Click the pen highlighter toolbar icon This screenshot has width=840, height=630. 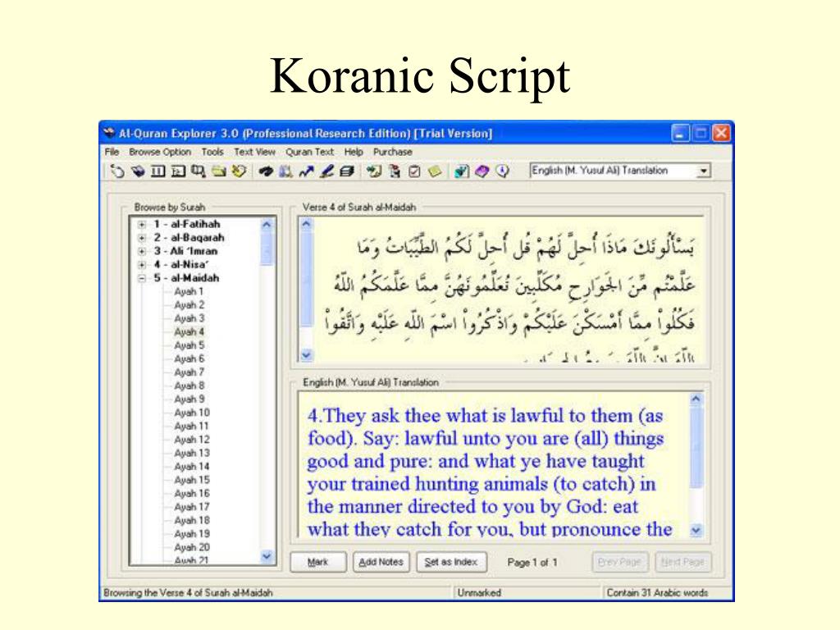tap(326, 171)
